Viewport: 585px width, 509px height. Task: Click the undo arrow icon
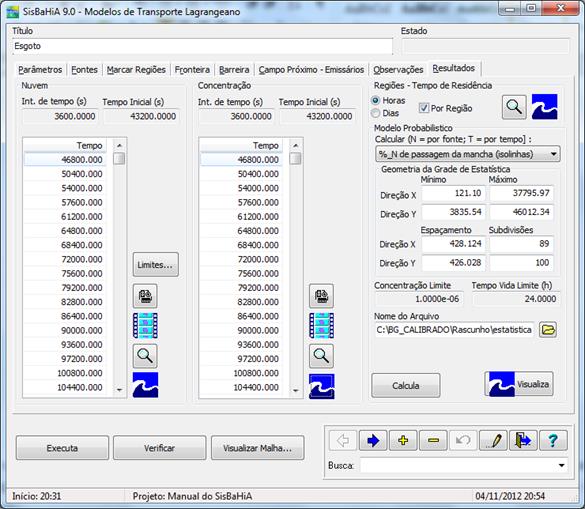point(463,441)
